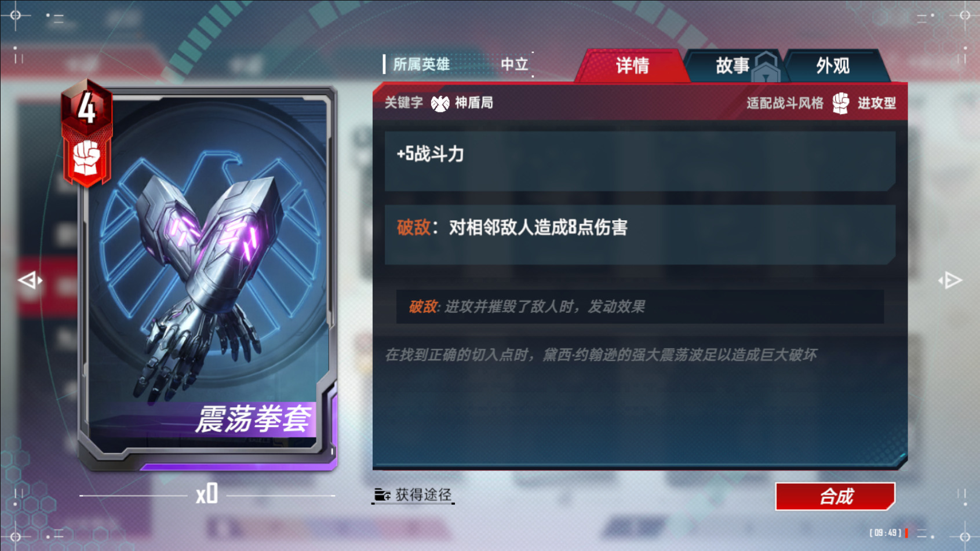The image size is (980, 551).
Task: Click the 破敌 keyword explanation box
Action: (x=640, y=306)
